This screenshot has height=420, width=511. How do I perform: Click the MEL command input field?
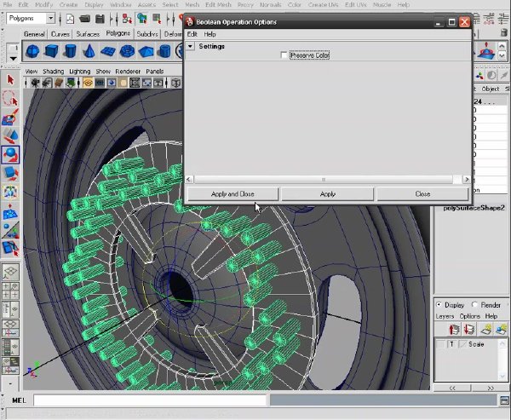(150, 400)
